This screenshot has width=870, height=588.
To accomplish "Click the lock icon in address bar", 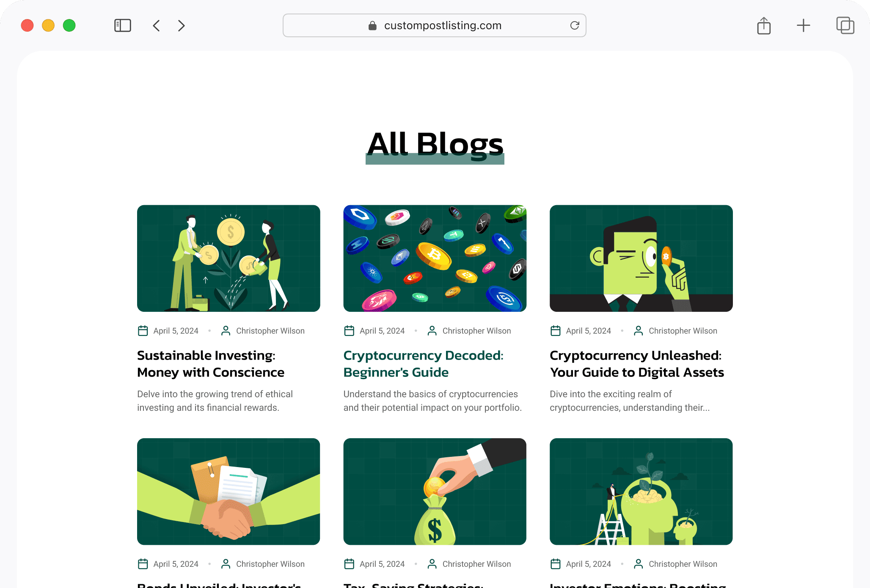I will pos(372,26).
